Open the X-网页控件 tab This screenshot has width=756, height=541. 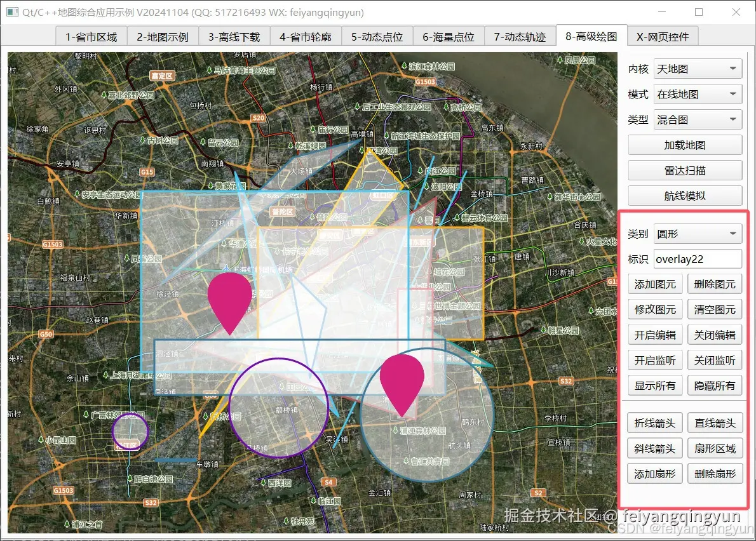pyautogui.click(x=663, y=37)
